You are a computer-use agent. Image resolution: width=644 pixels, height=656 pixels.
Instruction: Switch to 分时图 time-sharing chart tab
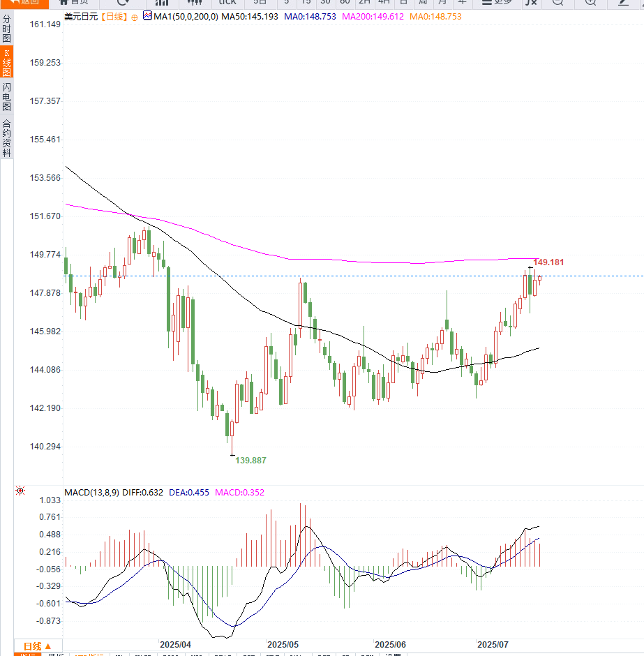(6, 29)
